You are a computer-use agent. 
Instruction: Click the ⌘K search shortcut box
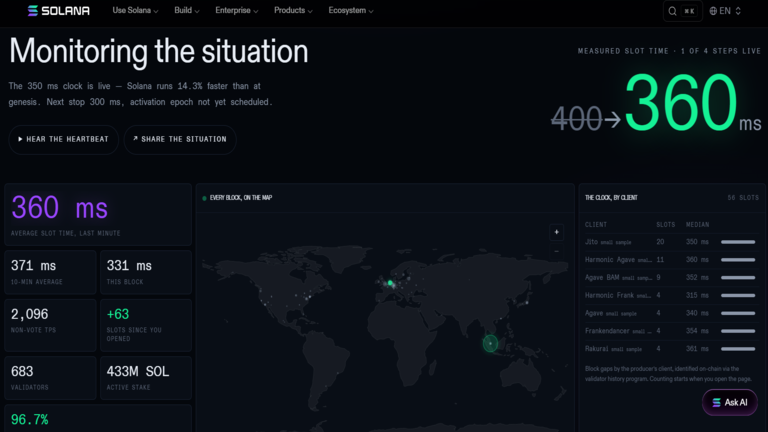click(x=690, y=11)
